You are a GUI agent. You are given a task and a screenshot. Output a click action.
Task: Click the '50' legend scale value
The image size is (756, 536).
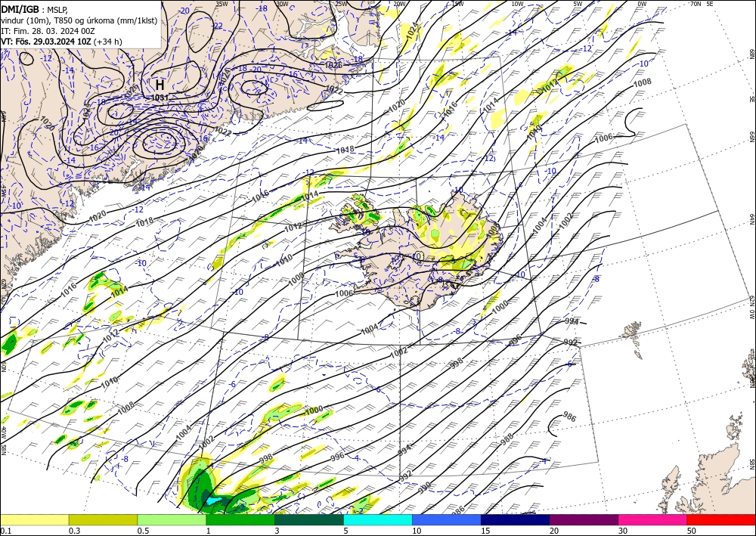(x=692, y=531)
